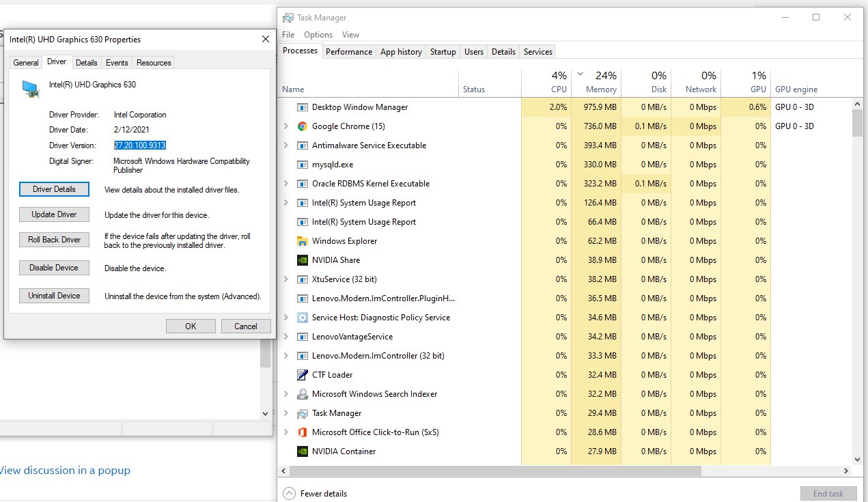Screen dimensions: 868x502
Task: Open the General tab in Properties dialog
Action: (x=26, y=63)
